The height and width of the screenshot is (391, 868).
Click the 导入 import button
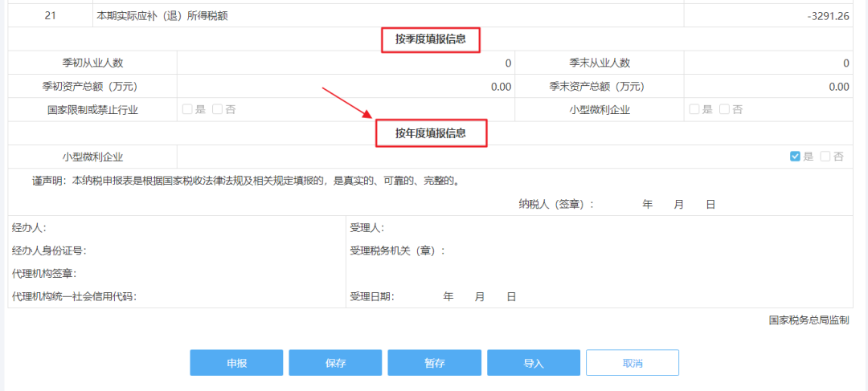[x=534, y=363]
